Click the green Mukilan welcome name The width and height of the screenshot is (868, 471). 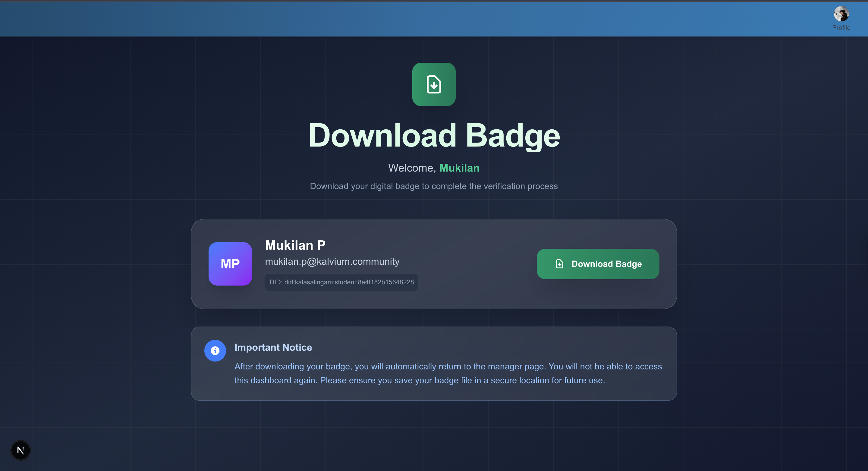click(x=459, y=168)
